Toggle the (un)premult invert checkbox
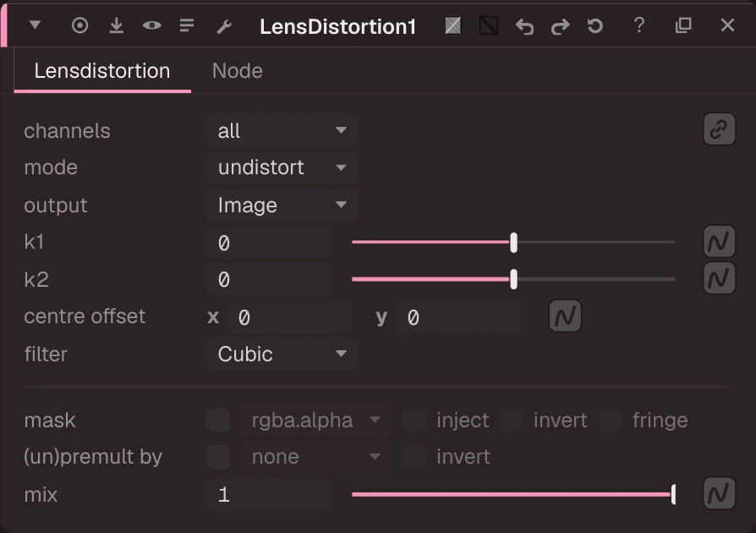This screenshot has width=756, height=533. click(414, 457)
